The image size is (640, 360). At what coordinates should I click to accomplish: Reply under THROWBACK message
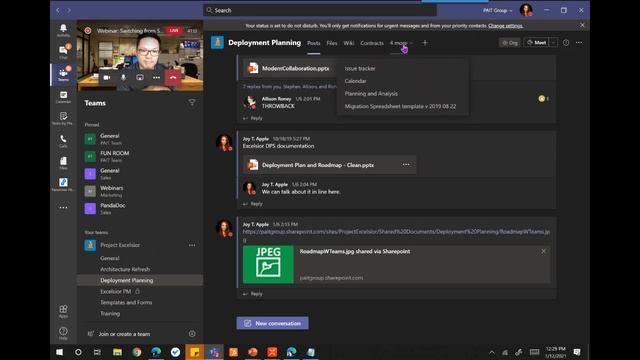[253, 118]
